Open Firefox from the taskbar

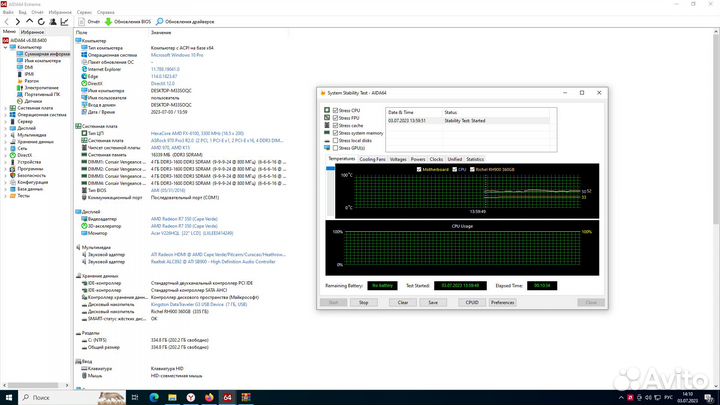pos(209,397)
